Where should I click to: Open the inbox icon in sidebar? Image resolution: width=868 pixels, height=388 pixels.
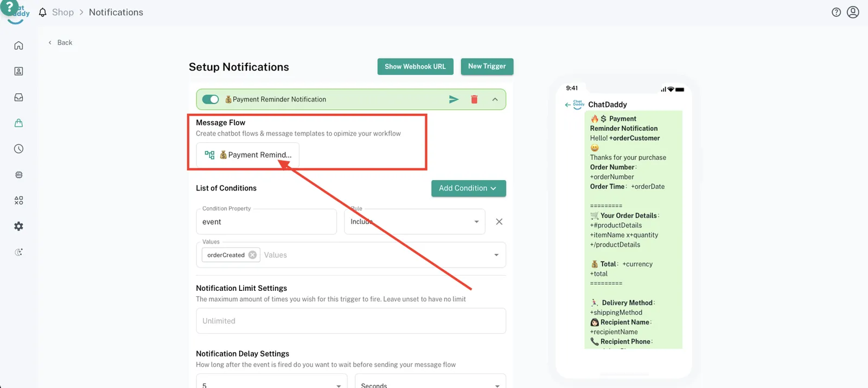tap(18, 97)
